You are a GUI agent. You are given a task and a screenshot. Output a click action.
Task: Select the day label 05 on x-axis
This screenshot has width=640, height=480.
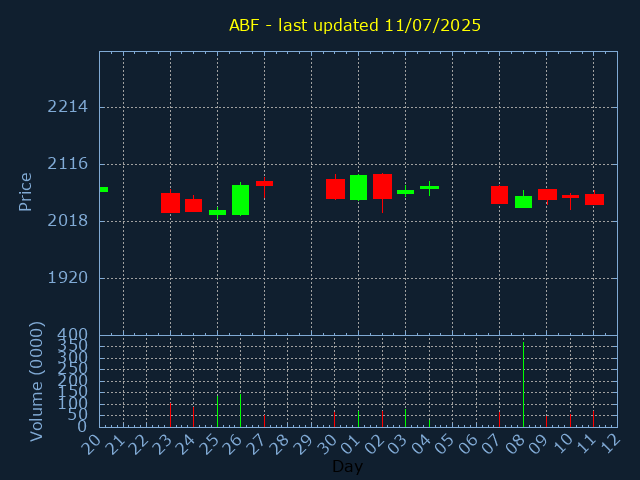coord(444,444)
